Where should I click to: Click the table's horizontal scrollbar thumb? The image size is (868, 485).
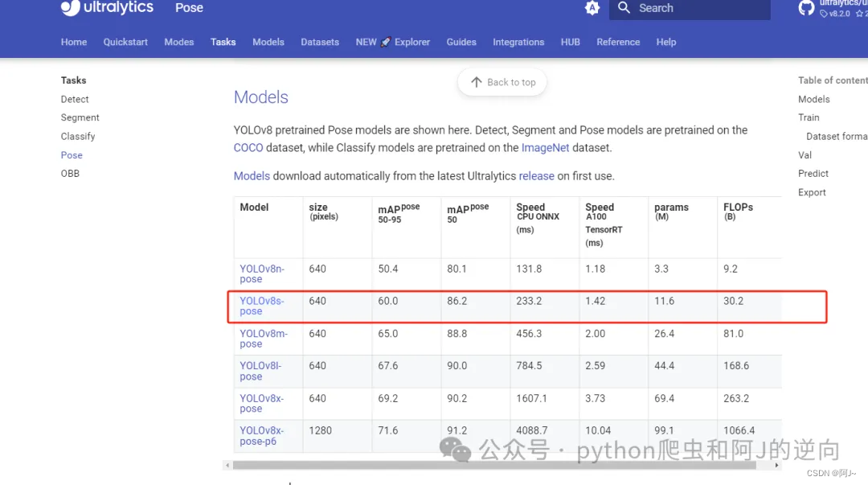pos(494,465)
